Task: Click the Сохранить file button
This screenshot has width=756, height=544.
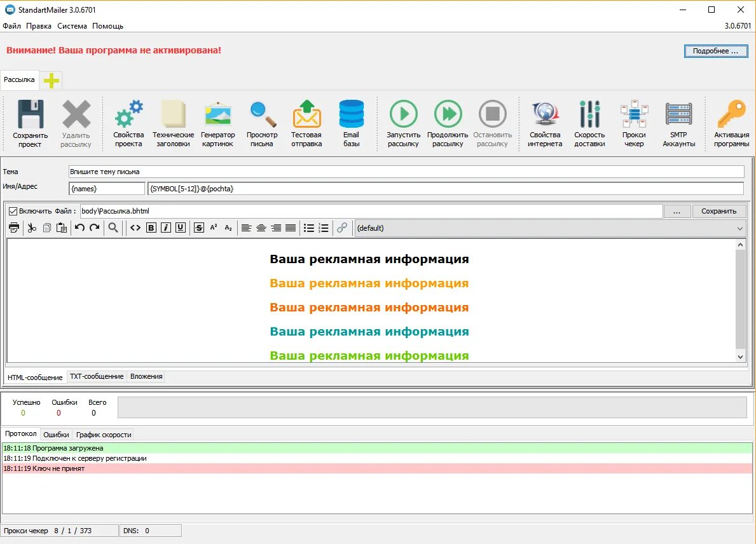Action: click(719, 211)
